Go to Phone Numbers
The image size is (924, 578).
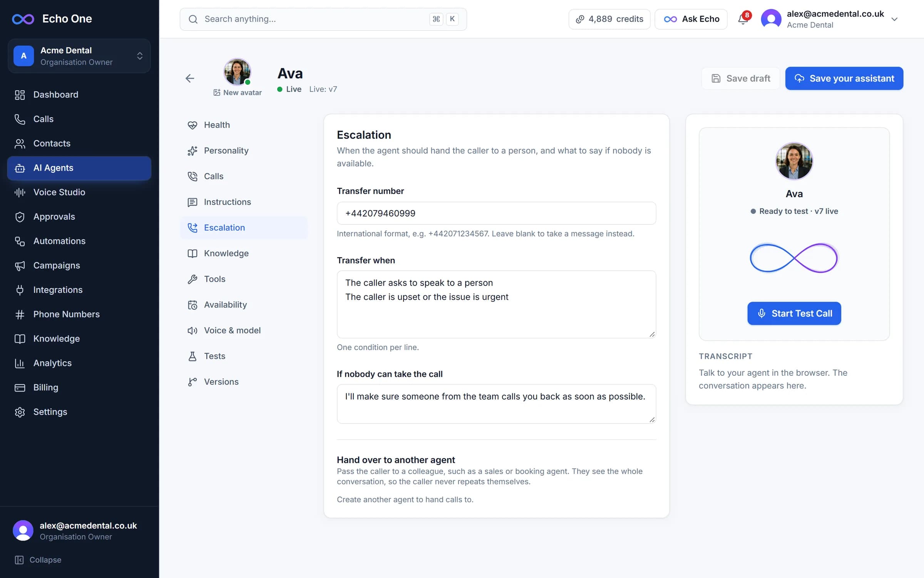coord(79,314)
